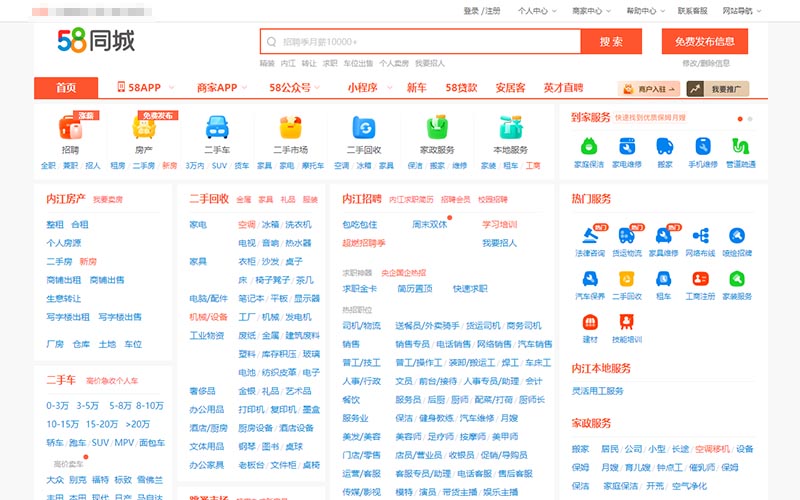
Task: Open the 工商注册 registration icon
Action: [701, 279]
